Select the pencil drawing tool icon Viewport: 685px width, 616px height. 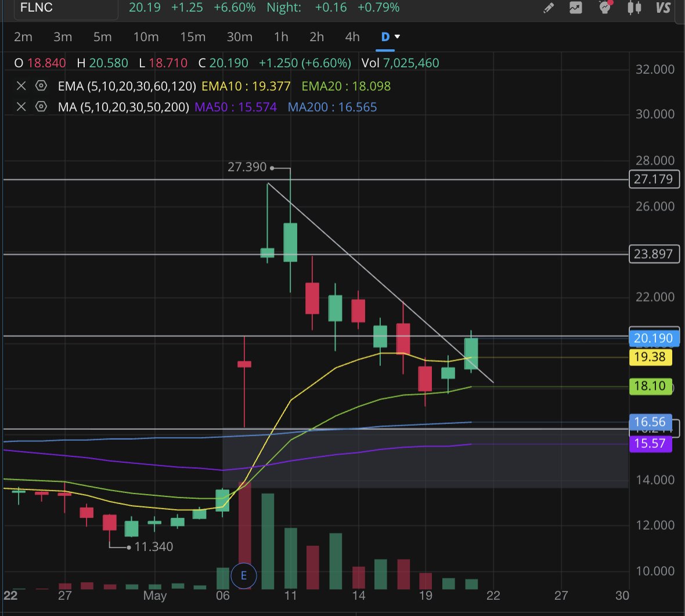click(549, 8)
